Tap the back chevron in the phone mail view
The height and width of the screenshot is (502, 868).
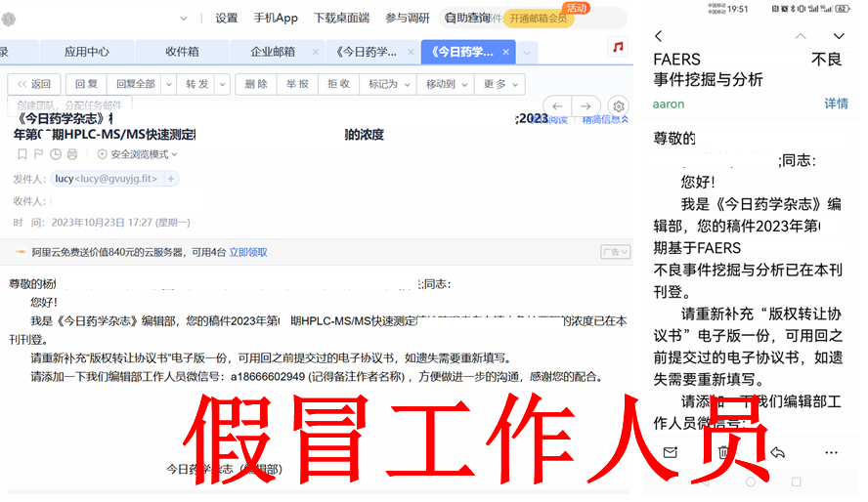click(x=658, y=36)
